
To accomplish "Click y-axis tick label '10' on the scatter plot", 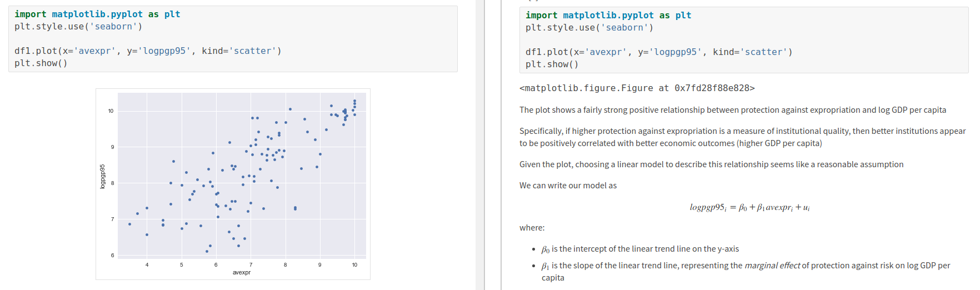I will coord(111,111).
